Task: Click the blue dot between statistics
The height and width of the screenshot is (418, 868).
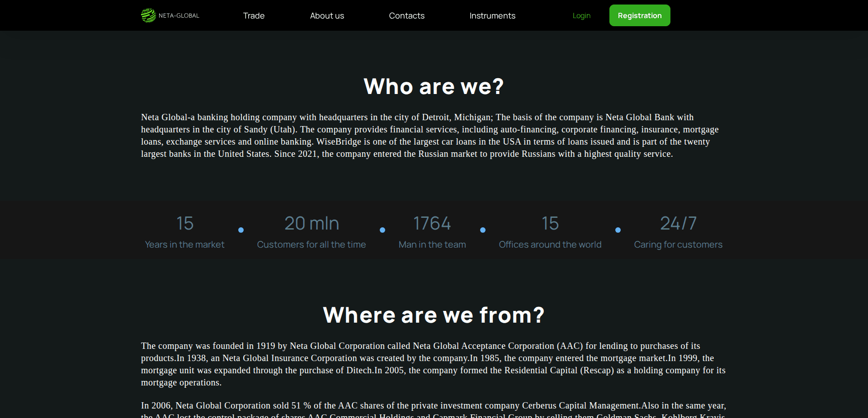Action: click(x=241, y=230)
